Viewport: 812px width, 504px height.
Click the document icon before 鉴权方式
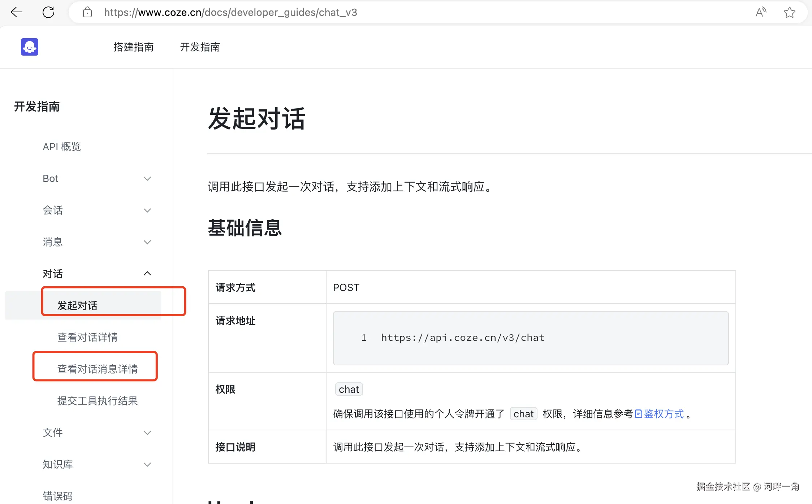coord(638,414)
